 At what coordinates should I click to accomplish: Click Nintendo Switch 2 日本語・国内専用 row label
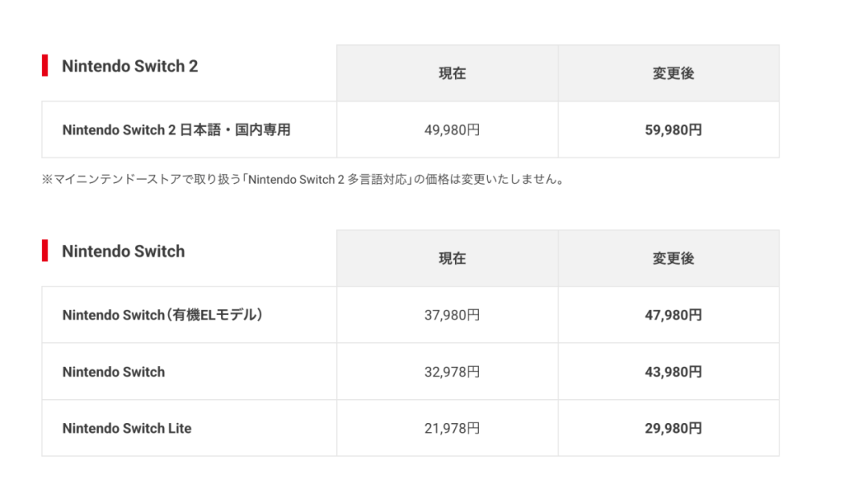click(176, 130)
